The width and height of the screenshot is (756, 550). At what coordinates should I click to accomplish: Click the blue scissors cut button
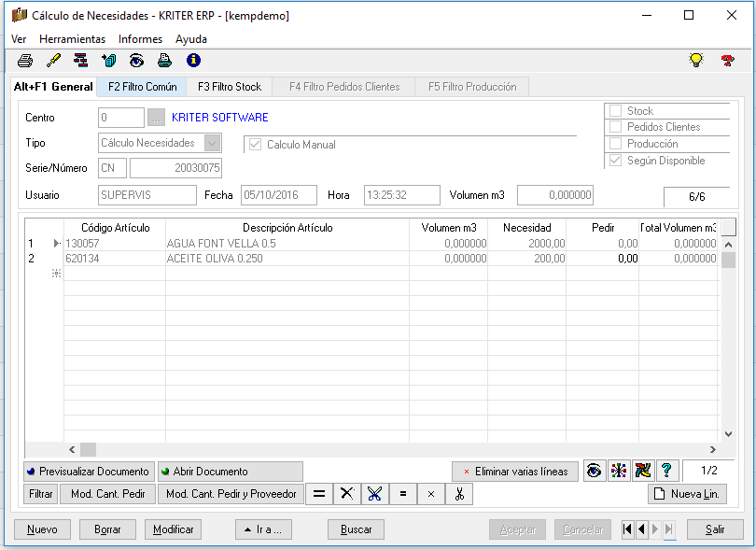point(374,494)
